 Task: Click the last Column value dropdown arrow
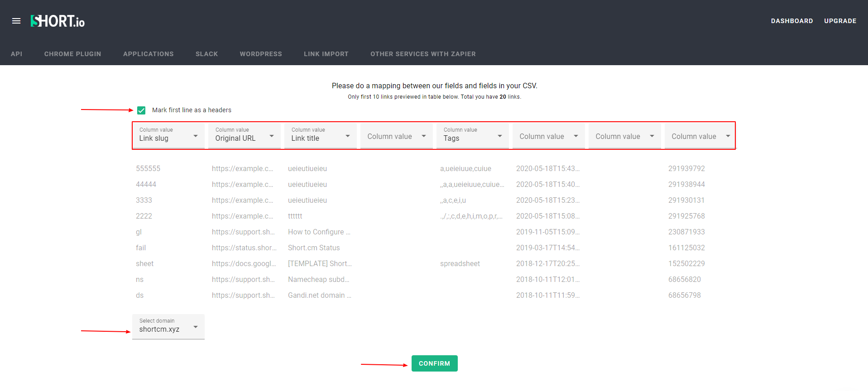(x=728, y=136)
